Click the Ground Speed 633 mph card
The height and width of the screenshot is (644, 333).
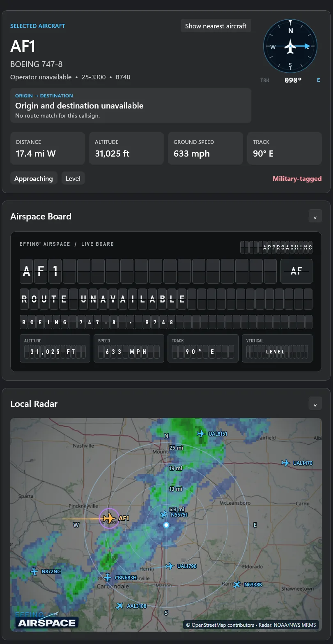(x=205, y=148)
